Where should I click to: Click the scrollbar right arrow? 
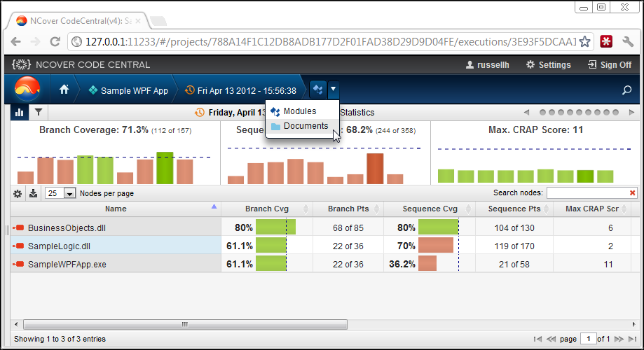coord(633,325)
